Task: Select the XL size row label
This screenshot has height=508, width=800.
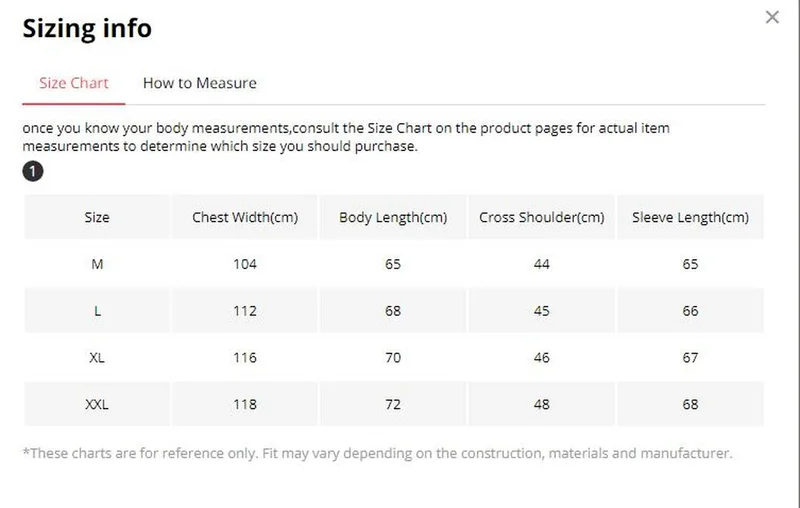Action: [x=97, y=358]
